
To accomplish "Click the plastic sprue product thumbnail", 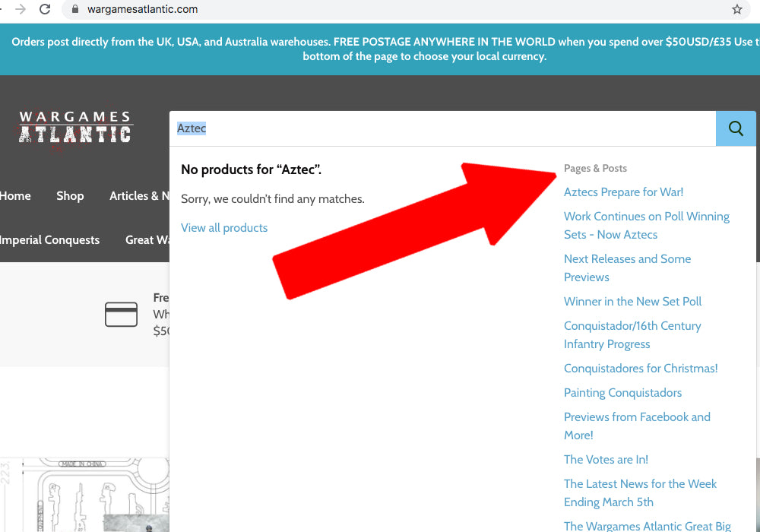I will point(84,496).
